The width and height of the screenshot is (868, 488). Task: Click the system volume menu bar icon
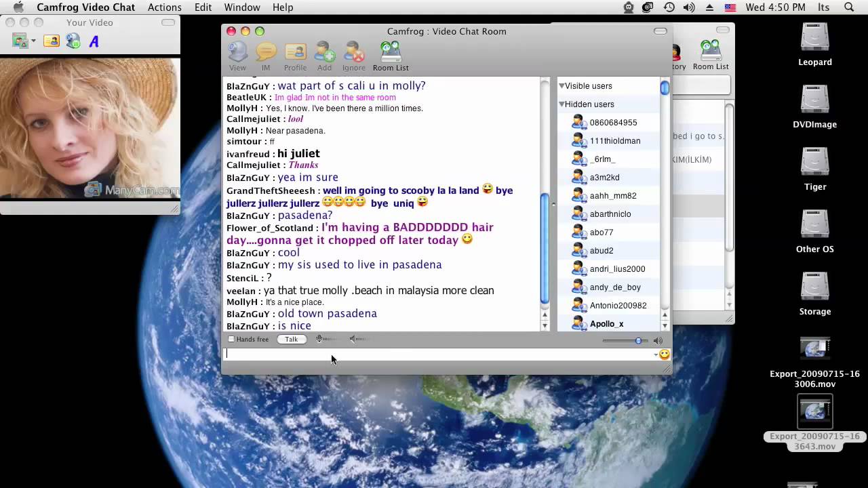pyautogui.click(x=689, y=7)
